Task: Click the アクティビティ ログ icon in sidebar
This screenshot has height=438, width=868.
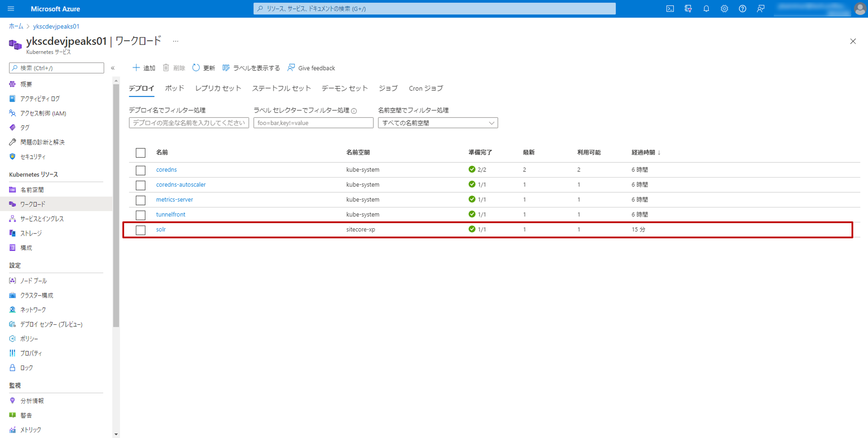Action: point(13,99)
